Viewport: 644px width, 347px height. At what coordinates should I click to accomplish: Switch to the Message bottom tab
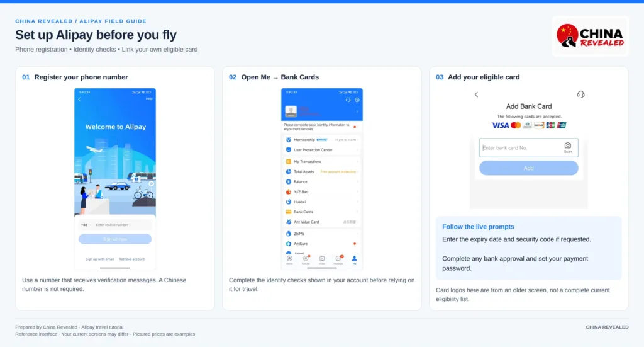[x=338, y=260]
